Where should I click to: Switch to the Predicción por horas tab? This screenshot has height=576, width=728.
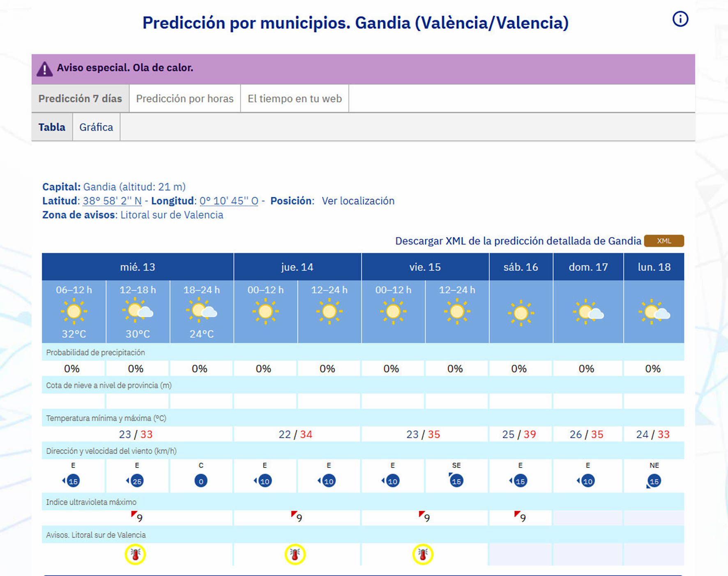pos(185,99)
